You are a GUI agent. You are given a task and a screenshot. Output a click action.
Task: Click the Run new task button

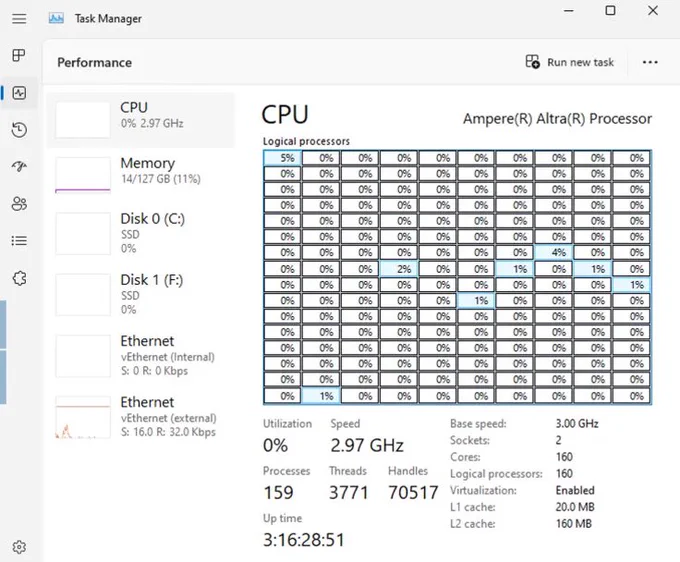click(569, 62)
